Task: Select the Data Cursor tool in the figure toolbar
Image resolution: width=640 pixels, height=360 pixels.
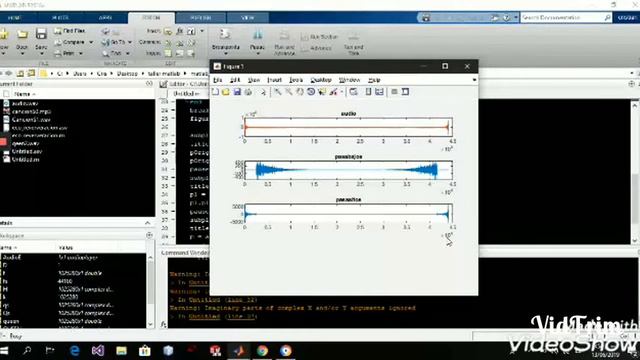Action: click(322, 92)
